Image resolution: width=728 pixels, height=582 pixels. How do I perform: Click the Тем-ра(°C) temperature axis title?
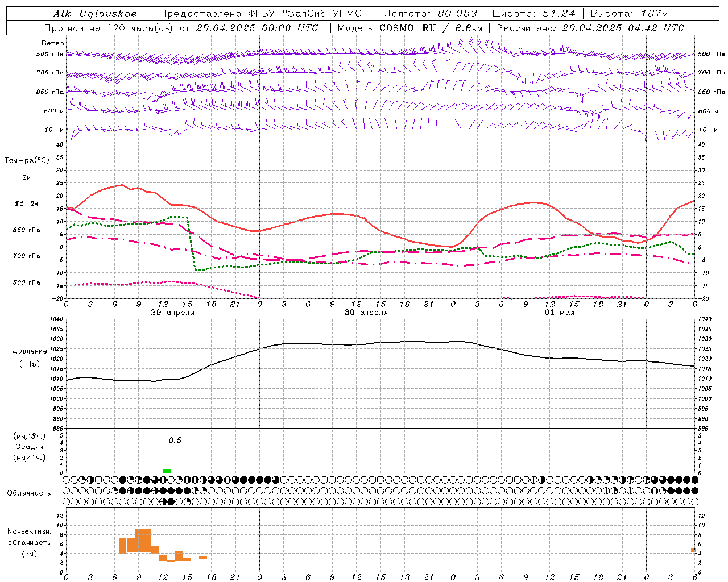27,161
